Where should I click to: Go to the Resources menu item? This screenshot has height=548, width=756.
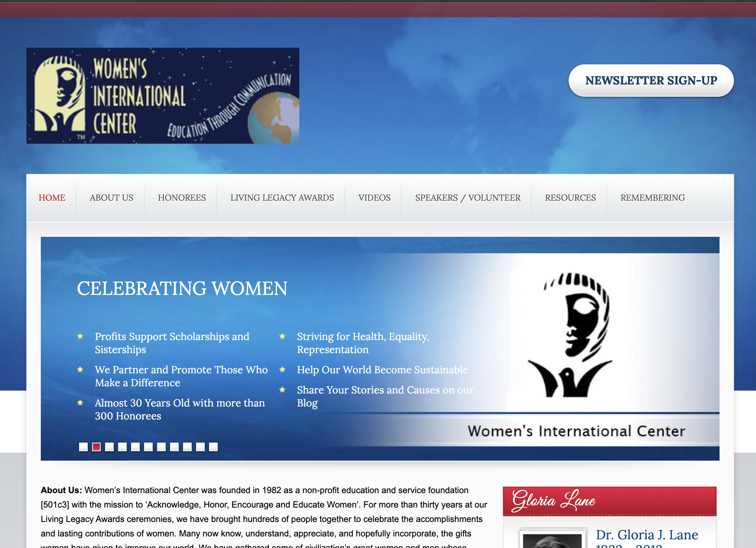570,198
